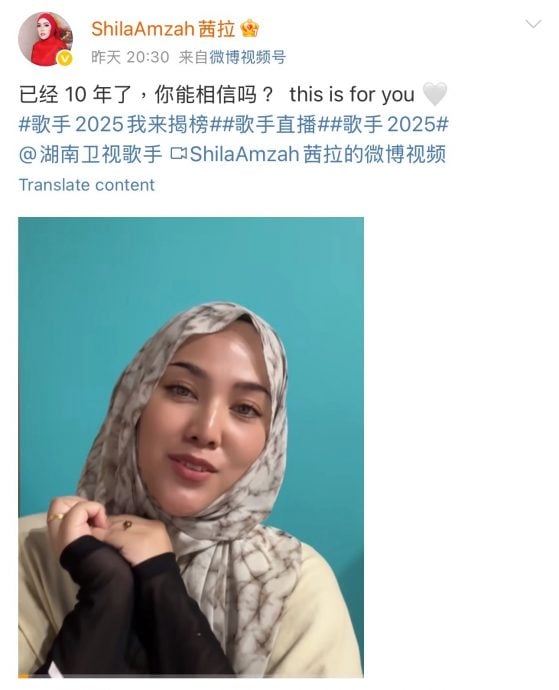Visit the @湖南卫视歌手 mention
Screen dimensions: 559x690
pyautogui.click(x=91, y=154)
